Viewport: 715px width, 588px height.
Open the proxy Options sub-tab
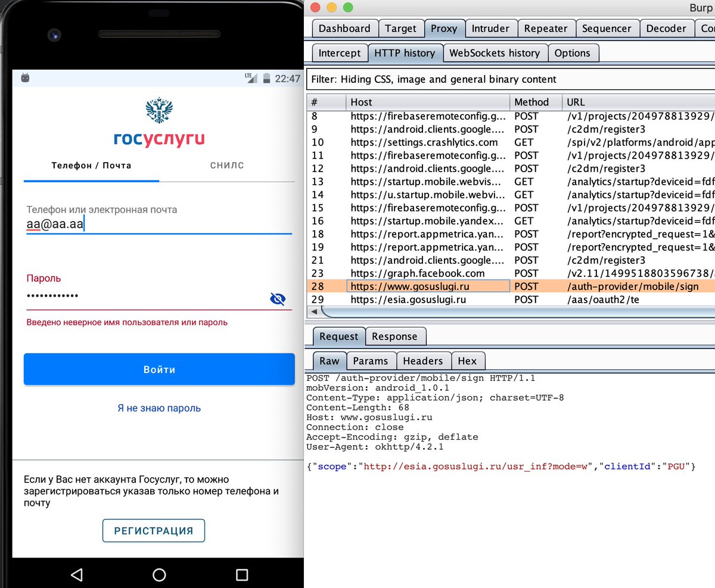click(x=572, y=53)
